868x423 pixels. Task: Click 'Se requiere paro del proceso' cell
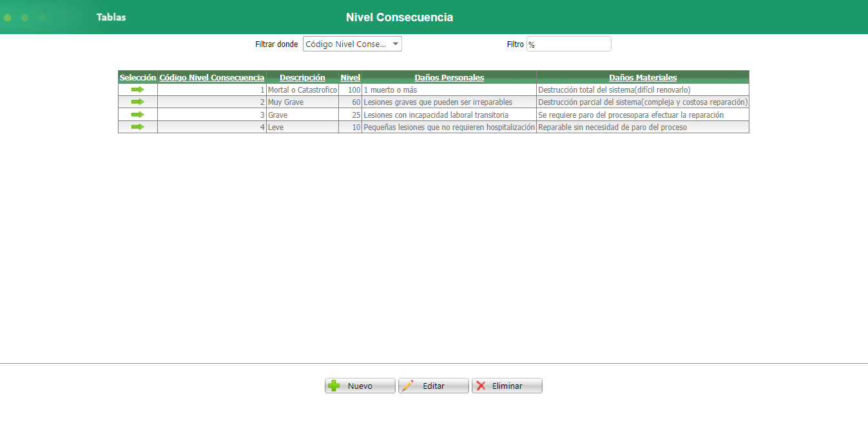click(x=642, y=115)
